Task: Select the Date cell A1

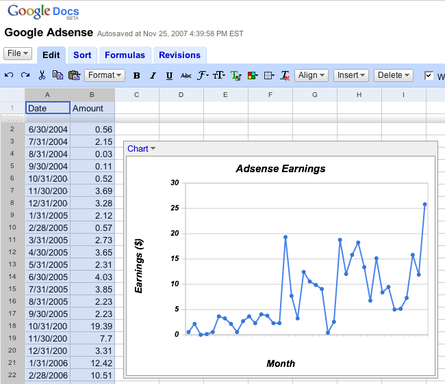Action: tap(48, 108)
